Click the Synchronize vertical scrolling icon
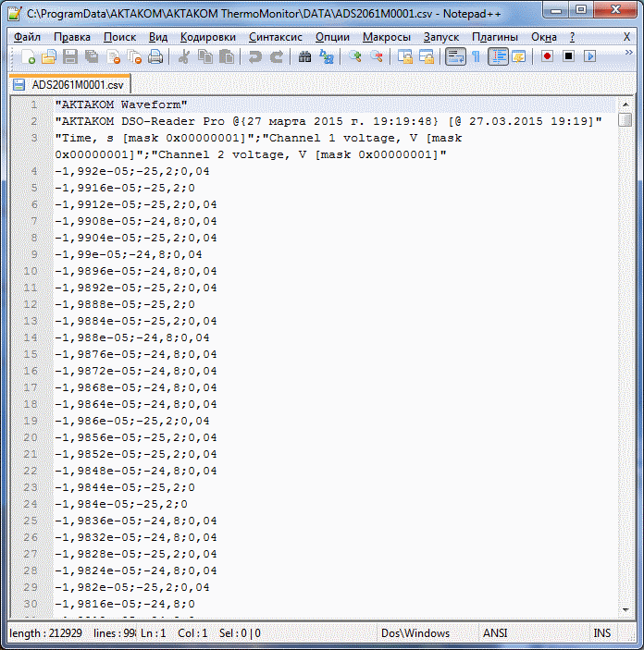Viewport: 644px width, 650px height. [405, 56]
